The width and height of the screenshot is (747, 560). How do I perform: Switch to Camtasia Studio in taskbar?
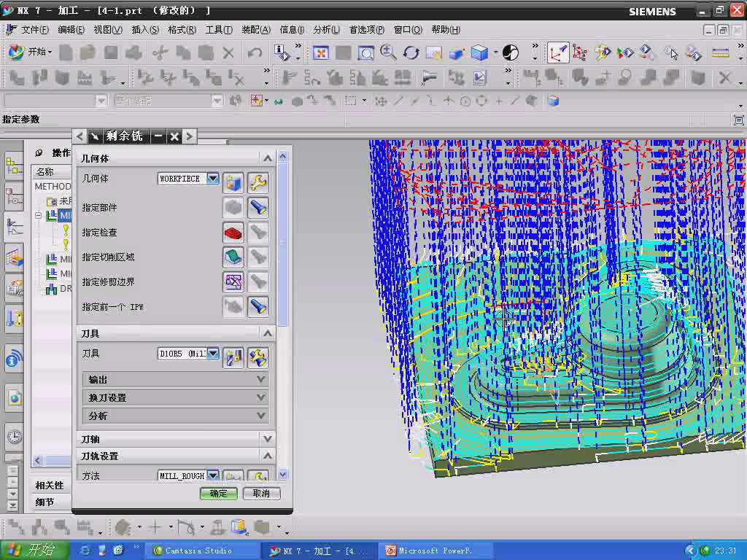[201, 551]
